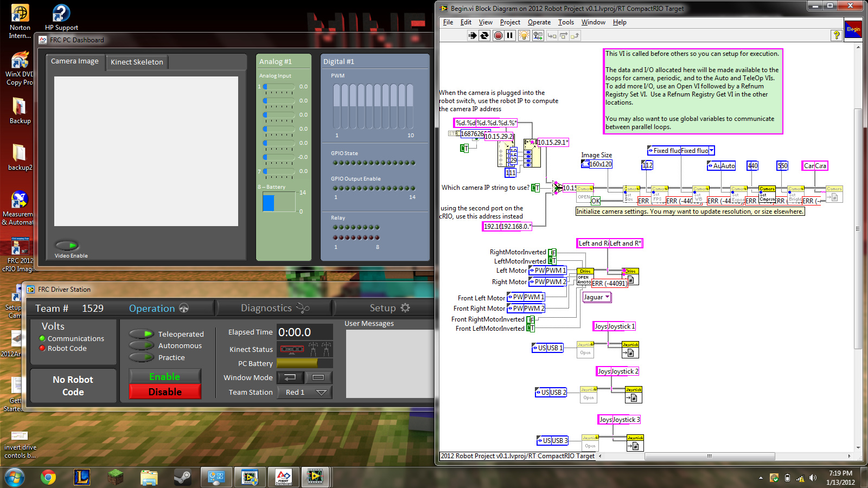
Task: Select Practice mode toggle
Action: point(141,357)
